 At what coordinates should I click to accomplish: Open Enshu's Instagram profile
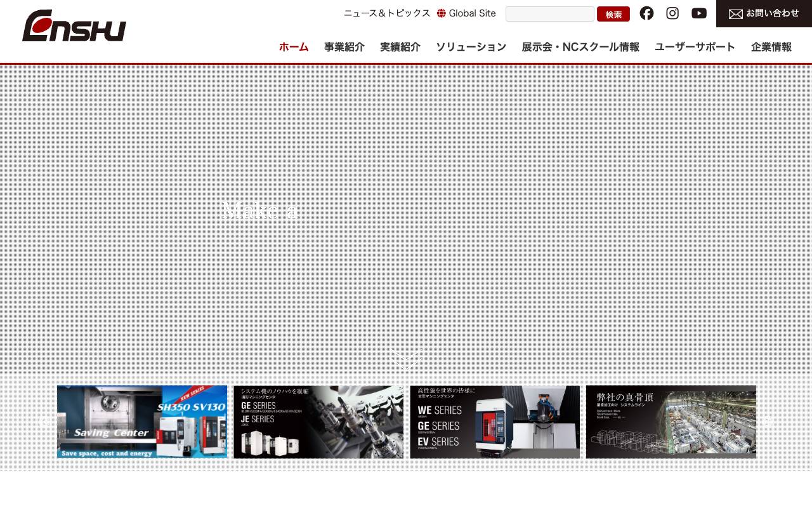click(672, 13)
